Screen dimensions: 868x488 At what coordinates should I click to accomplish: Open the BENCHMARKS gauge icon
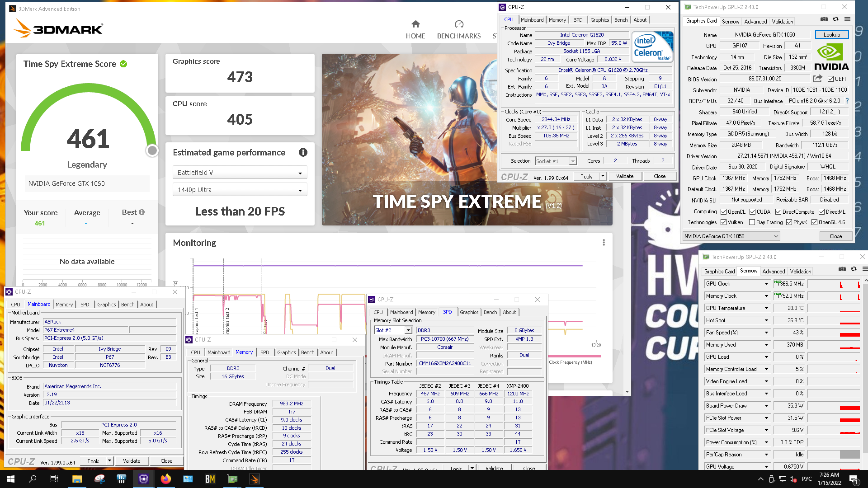coord(459,24)
